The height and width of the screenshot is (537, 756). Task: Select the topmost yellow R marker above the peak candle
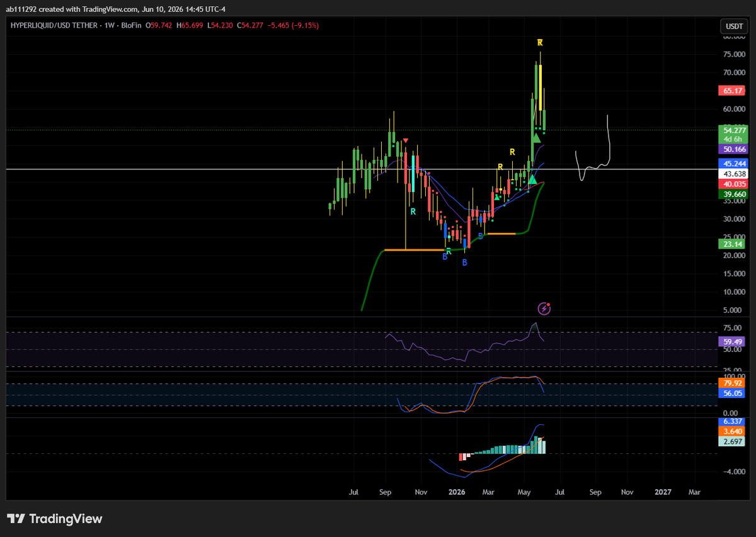click(540, 43)
